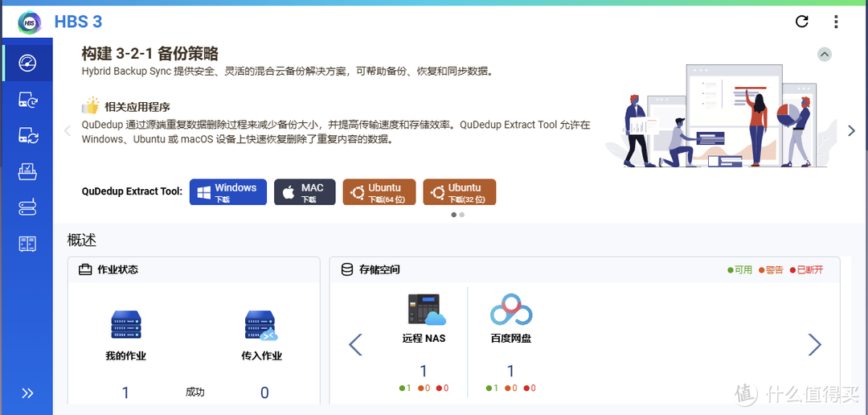Refresh the HBS 3 page

(801, 22)
